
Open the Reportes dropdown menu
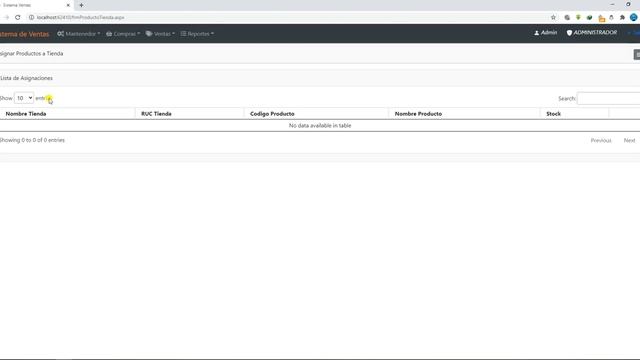point(198,34)
